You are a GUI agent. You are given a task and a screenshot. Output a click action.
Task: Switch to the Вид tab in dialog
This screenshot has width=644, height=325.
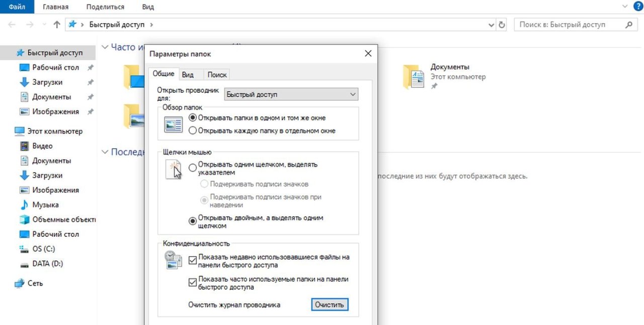[189, 74]
